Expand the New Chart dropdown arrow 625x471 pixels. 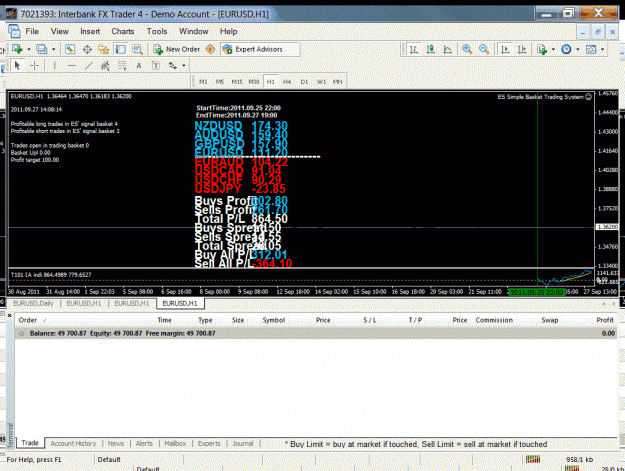[29, 49]
